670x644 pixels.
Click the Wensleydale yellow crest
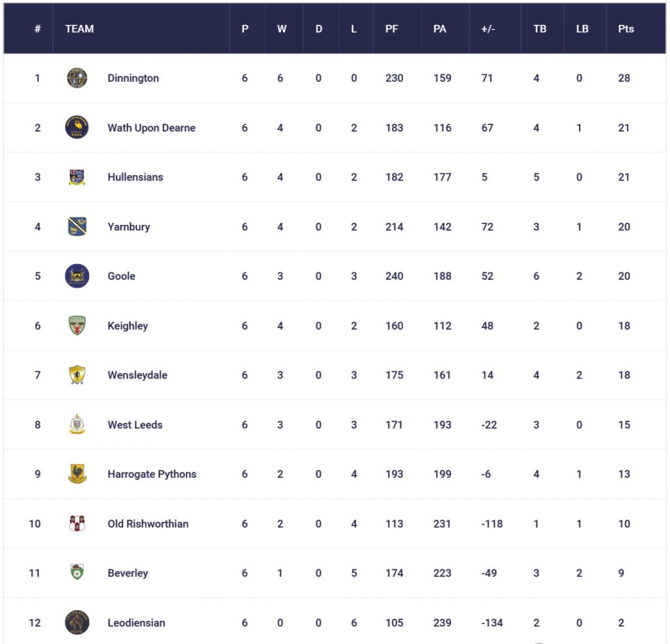point(77,375)
